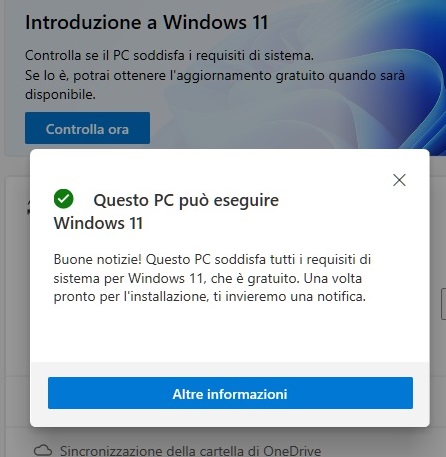Click the green checkmark success icon
The height and width of the screenshot is (457, 446).
coord(63,199)
